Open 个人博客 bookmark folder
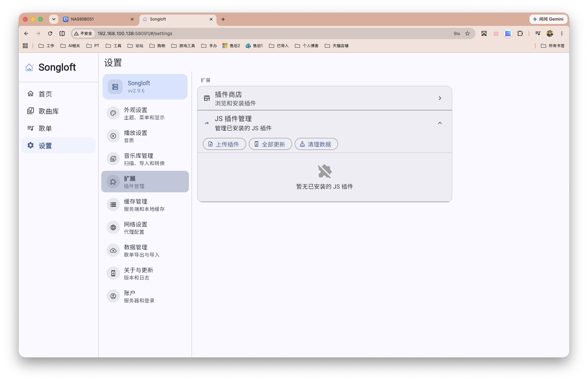The height and width of the screenshot is (382, 588). tap(307, 46)
